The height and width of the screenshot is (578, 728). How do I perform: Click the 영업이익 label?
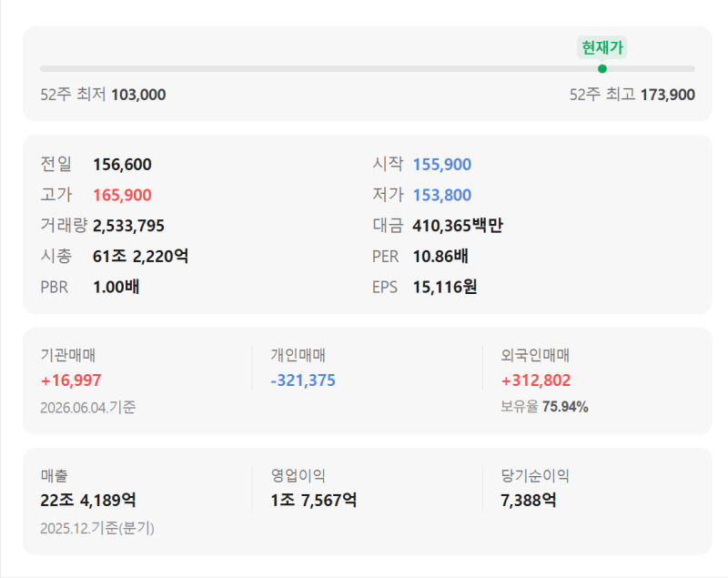[x=298, y=475]
